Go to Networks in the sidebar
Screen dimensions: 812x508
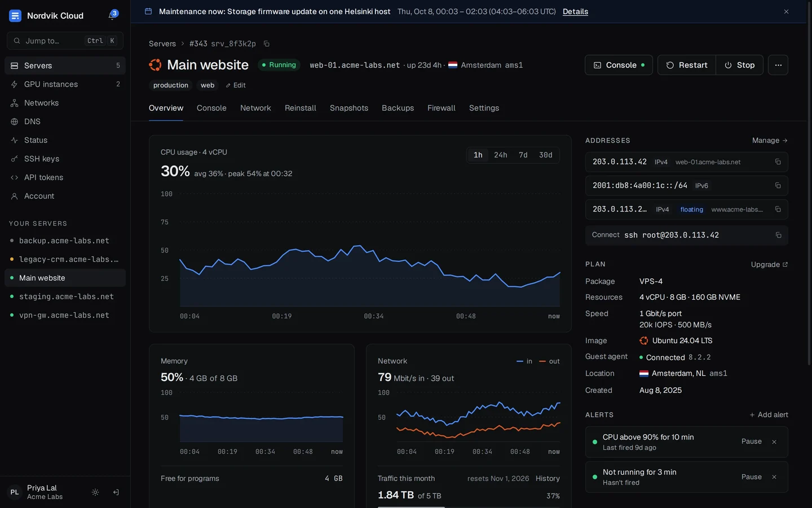point(65,103)
